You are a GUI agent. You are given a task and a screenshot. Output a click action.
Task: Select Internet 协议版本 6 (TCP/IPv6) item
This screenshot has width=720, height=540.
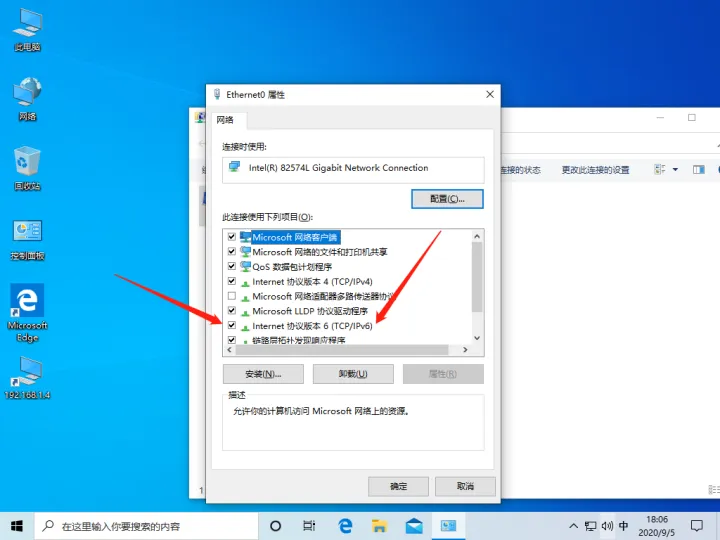(312, 326)
